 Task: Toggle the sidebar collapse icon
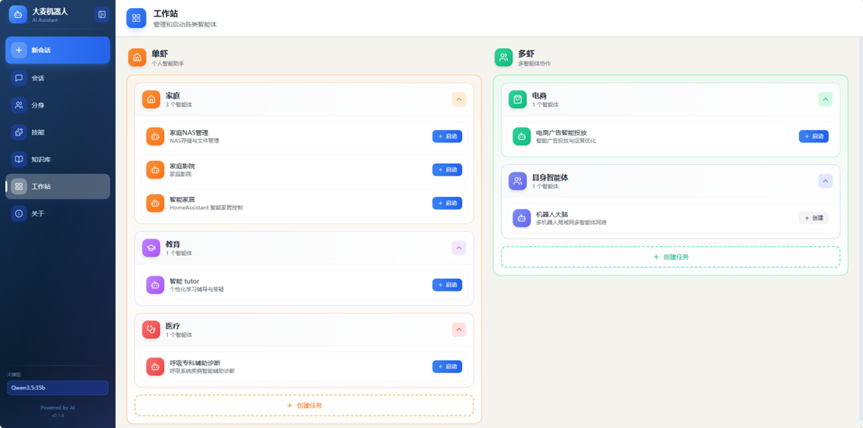[x=101, y=15]
